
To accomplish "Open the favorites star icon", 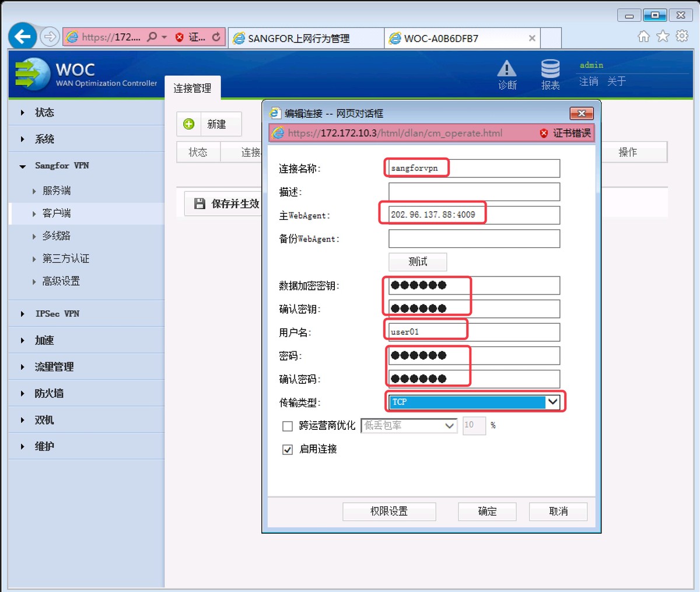I will pos(663,37).
